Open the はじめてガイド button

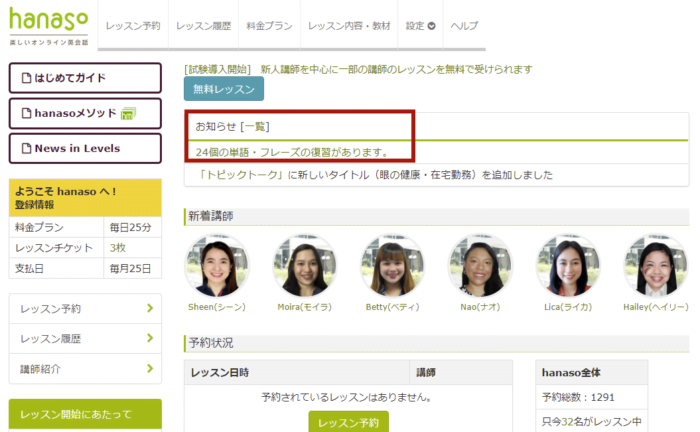click(x=85, y=78)
